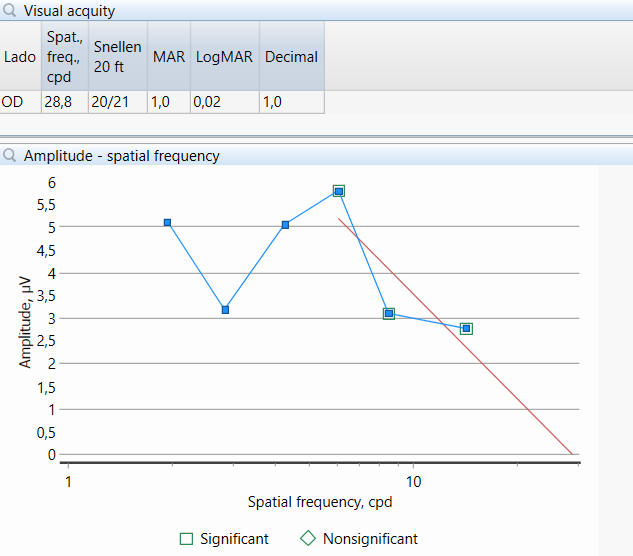The width and height of the screenshot is (633, 556).
Task: Select the 1,0 MAR cell
Action: pyautogui.click(x=169, y=102)
